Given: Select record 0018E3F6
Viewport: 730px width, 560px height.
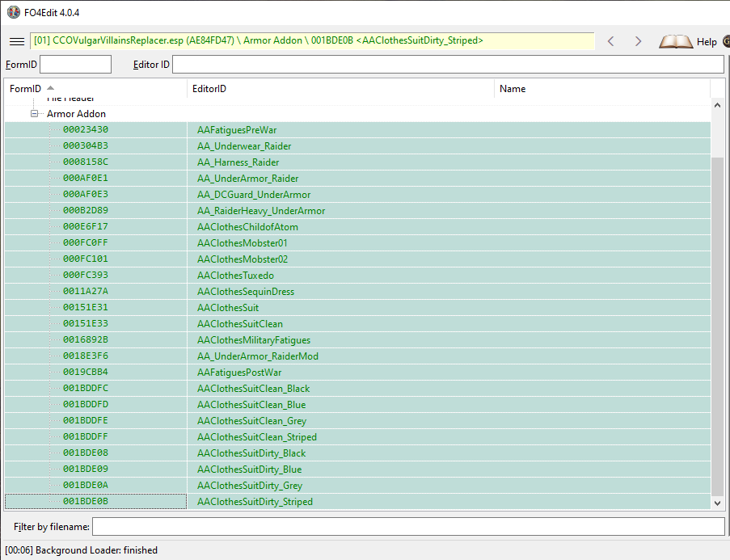Looking at the screenshot, I should pos(85,356).
